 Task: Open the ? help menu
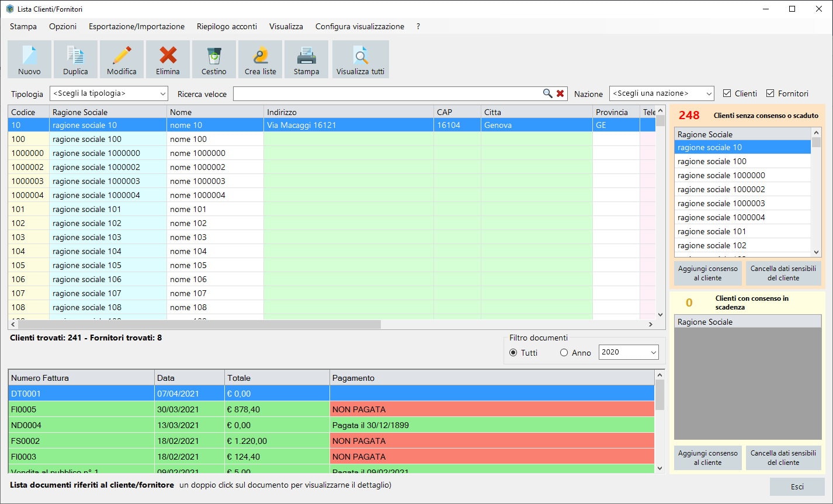[x=418, y=26]
